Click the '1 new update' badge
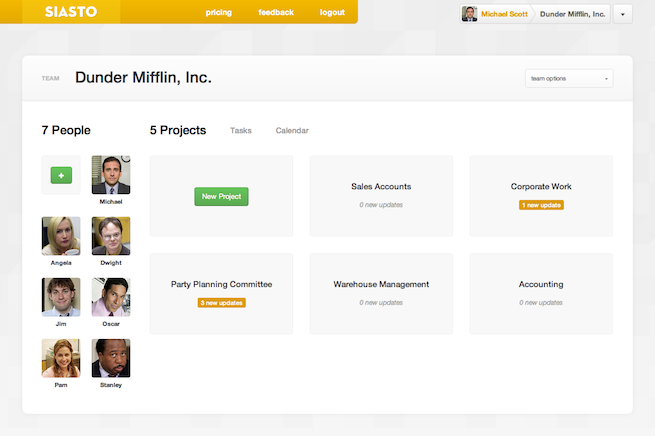Screen dimensions: 655x436 click(x=541, y=205)
